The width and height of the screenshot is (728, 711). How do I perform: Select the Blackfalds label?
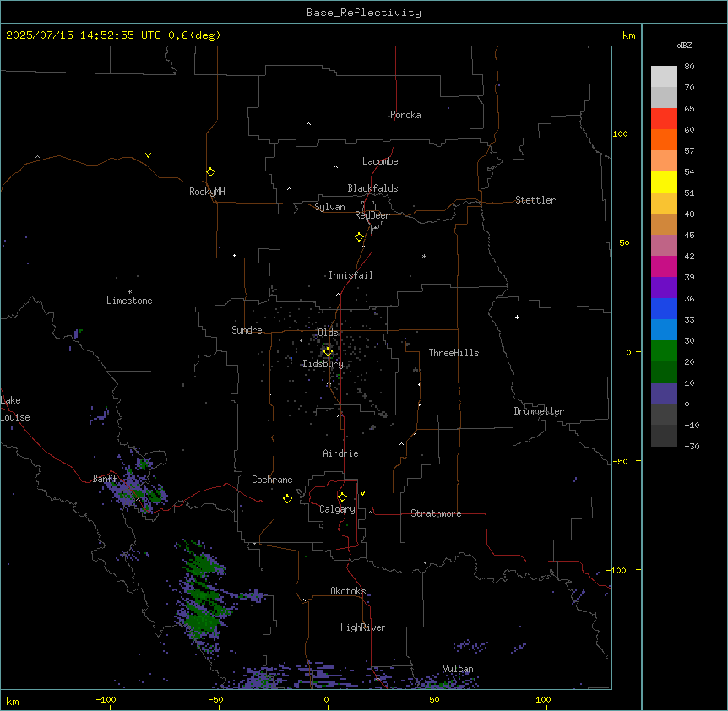(372, 188)
